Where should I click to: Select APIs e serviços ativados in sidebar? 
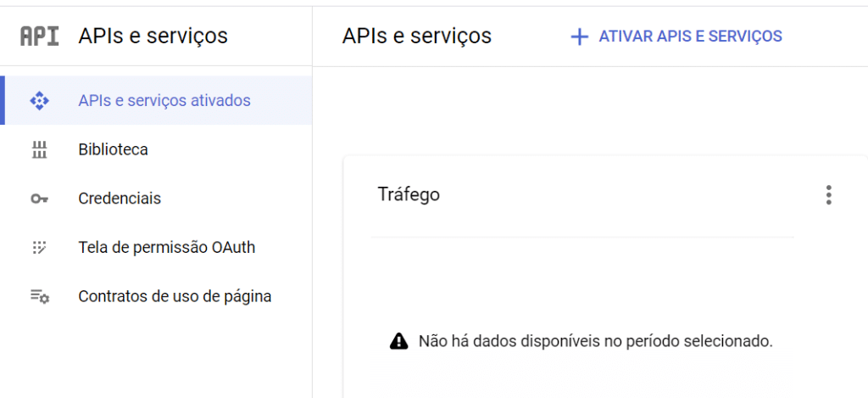click(164, 101)
